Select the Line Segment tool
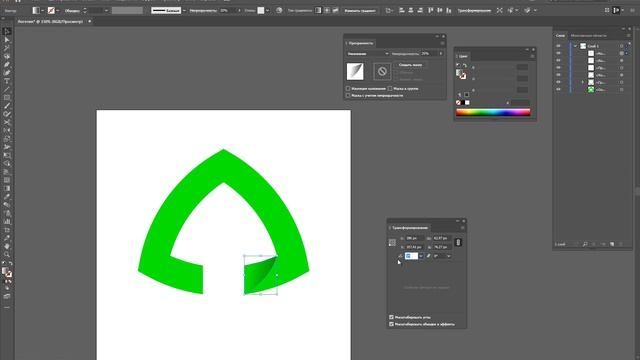Screen dimensions: 640x360 [7, 89]
